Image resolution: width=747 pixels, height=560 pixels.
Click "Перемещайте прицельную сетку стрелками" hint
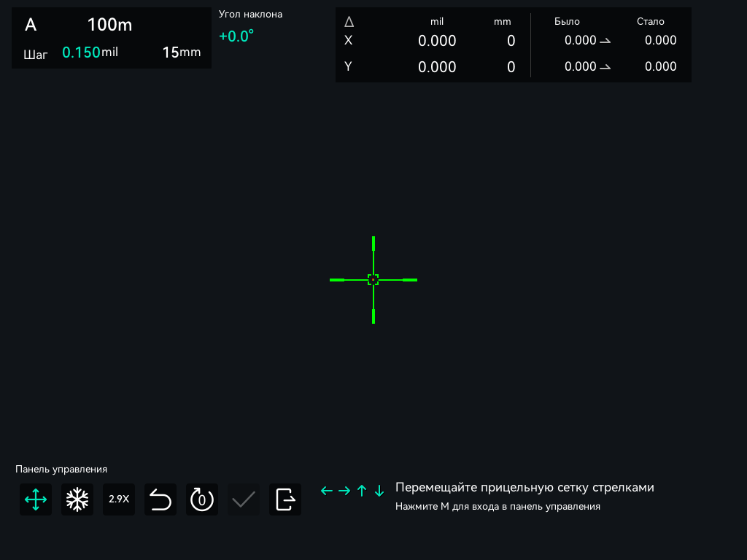point(525,488)
